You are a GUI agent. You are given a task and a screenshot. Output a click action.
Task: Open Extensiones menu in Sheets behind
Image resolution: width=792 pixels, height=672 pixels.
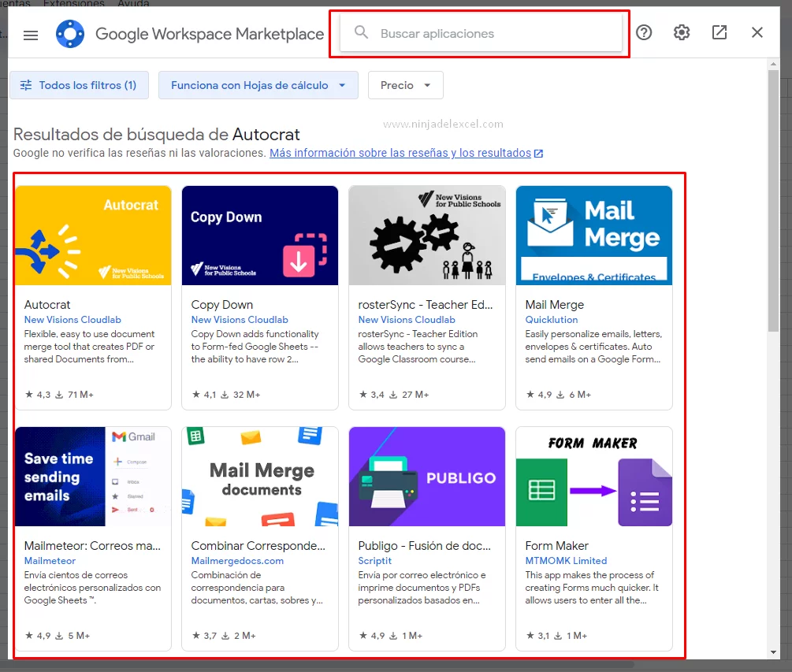click(74, 3)
